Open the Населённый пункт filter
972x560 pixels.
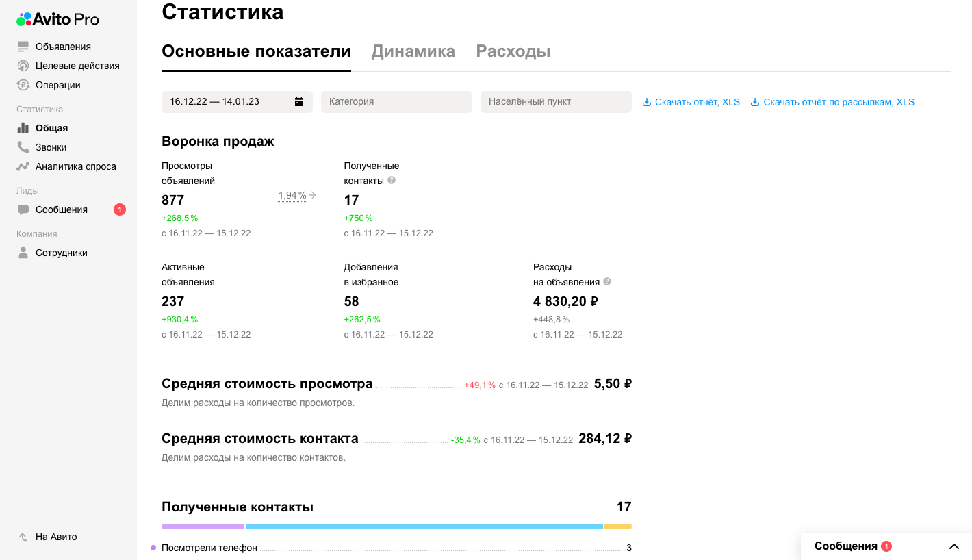pyautogui.click(x=556, y=101)
